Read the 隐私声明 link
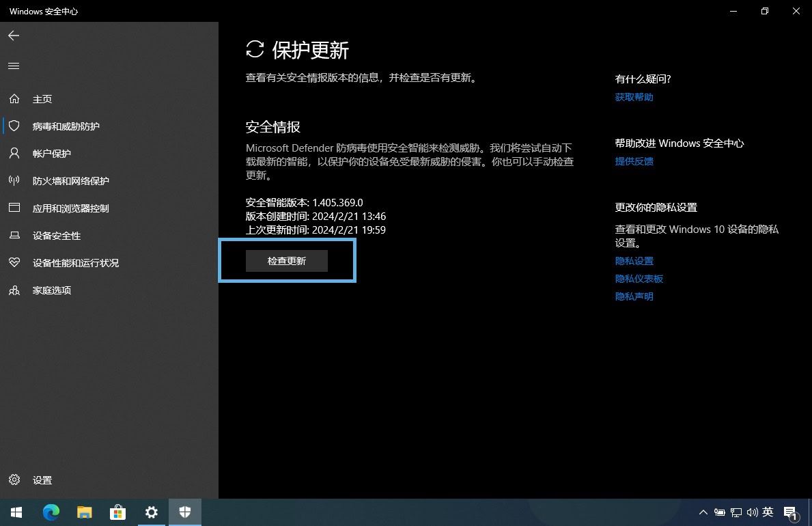 click(634, 296)
